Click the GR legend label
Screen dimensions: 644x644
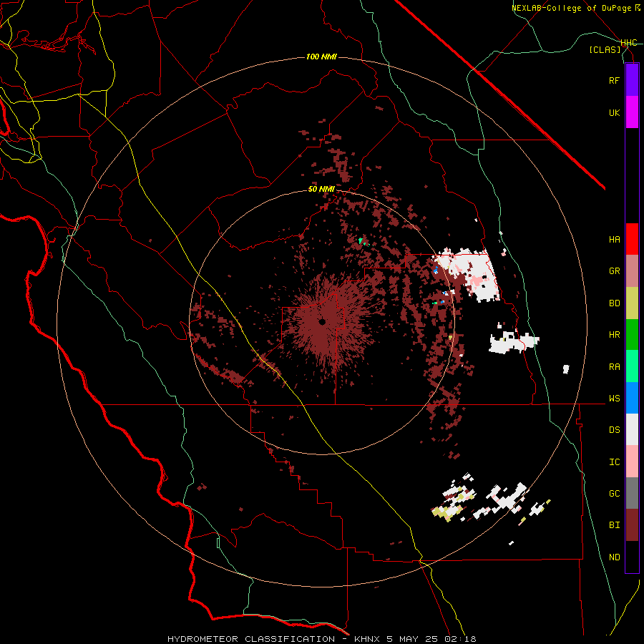[x=614, y=271]
